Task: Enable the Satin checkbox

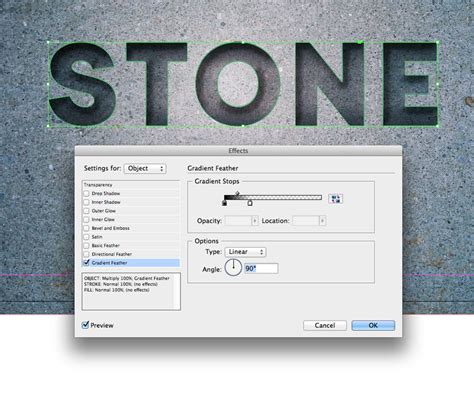Action: pos(86,237)
